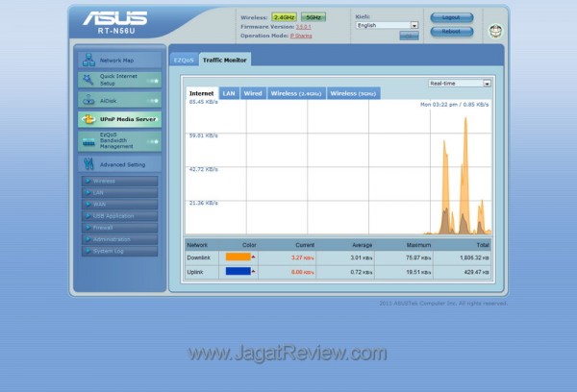Open Network Map icon in sidebar
Screen dimensions: 577x392
pyautogui.click(x=88, y=60)
